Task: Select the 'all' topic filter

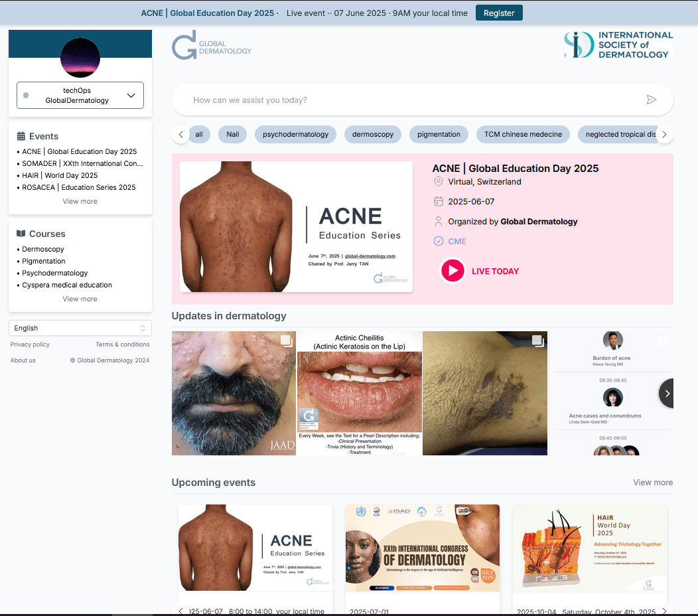Action: 199,135
